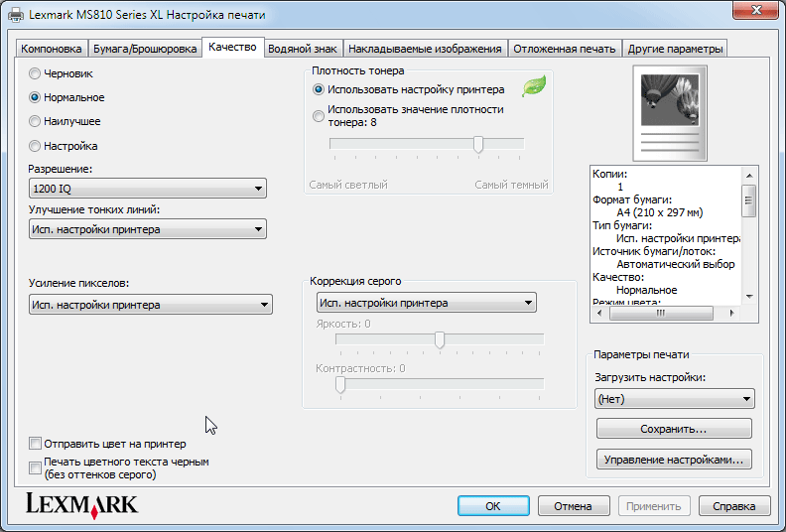The width and height of the screenshot is (786, 532).
Task: Switch to the Компоновка tab
Action: (x=52, y=49)
